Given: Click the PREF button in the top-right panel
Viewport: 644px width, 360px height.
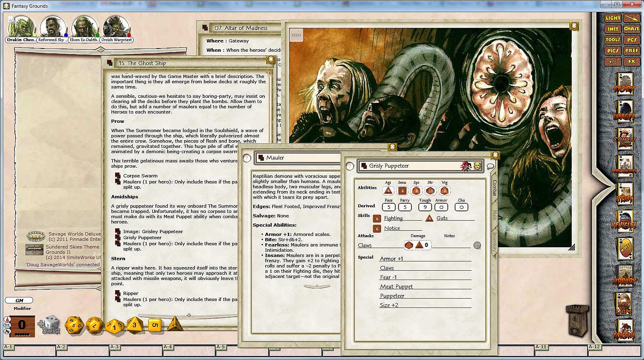Looking at the screenshot, I should click(631, 51).
